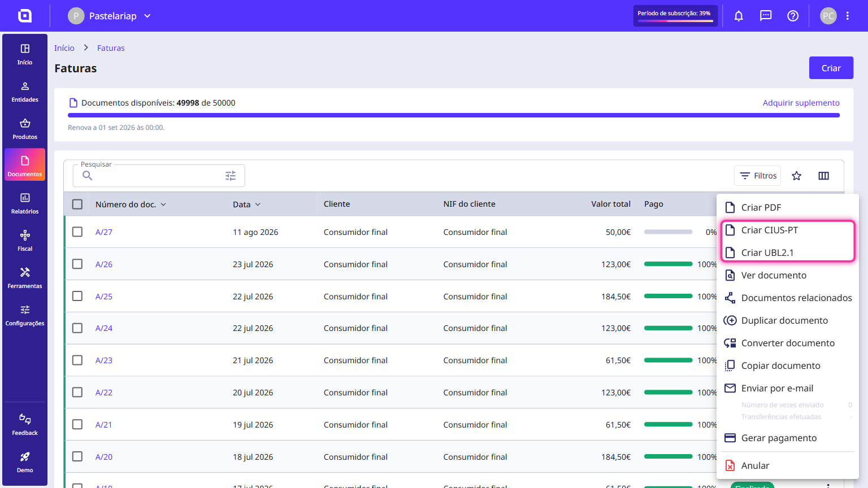
Task: Click Adquirir suplemento link
Action: (x=801, y=103)
